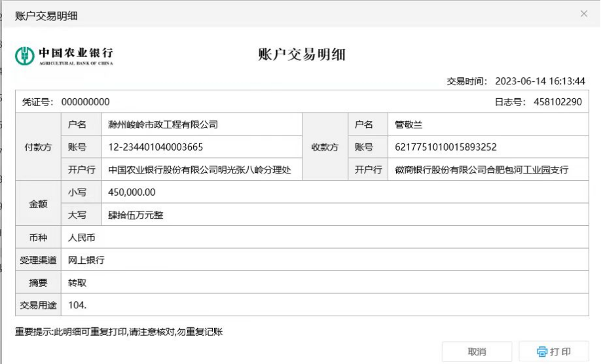Select the summary value 转取
601x364 pixels.
point(77,283)
